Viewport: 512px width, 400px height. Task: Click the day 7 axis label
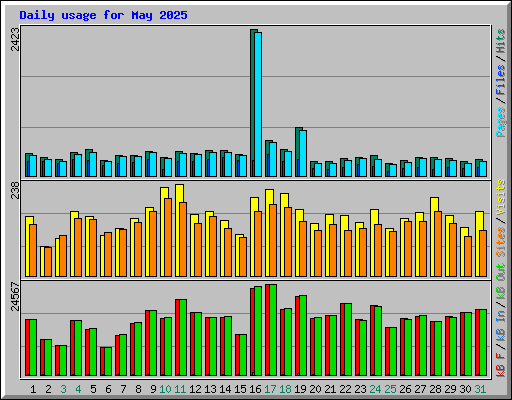[123, 389]
